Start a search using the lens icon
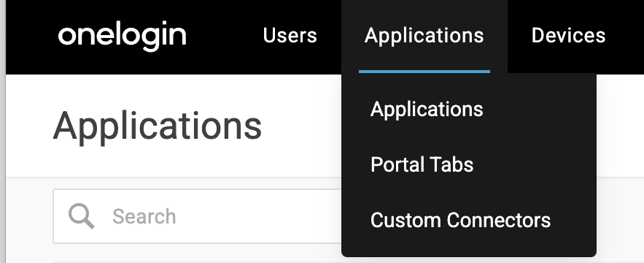The image size is (644, 263). point(82,216)
